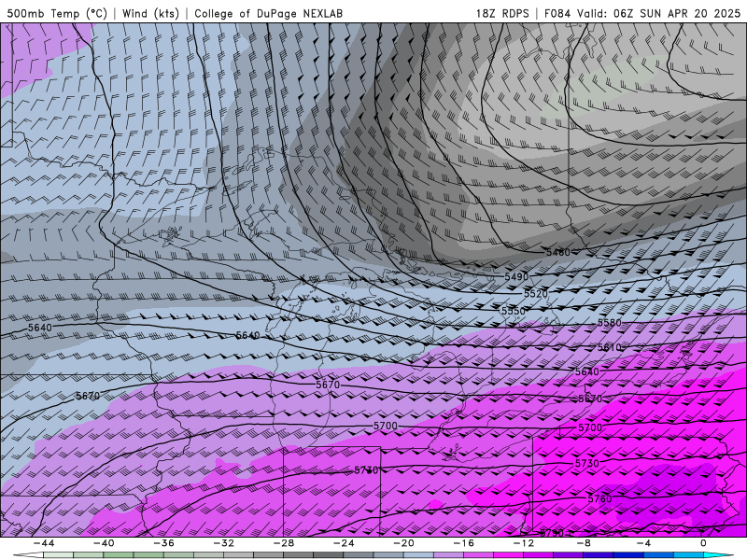Click the 5790 height contour label

point(552,533)
